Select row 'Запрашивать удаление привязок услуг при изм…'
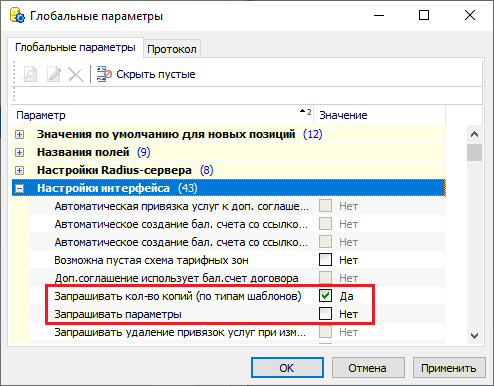The width and height of the screenshot is (494, 386). point(237,332)
